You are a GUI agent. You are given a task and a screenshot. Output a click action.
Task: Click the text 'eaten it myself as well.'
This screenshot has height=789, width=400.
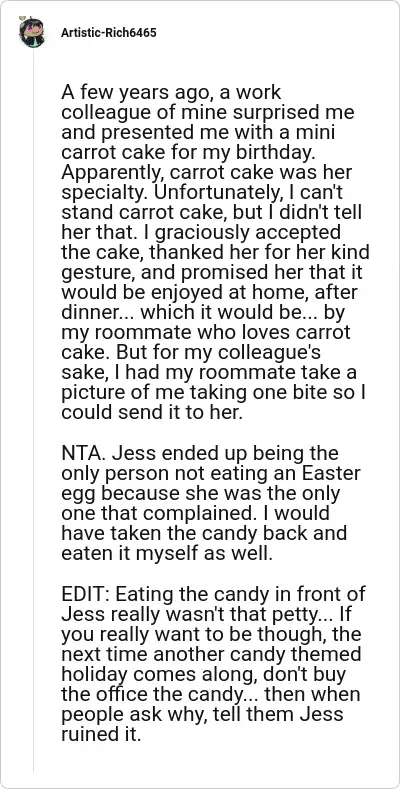pyautogui.click(x=166, y=553)
